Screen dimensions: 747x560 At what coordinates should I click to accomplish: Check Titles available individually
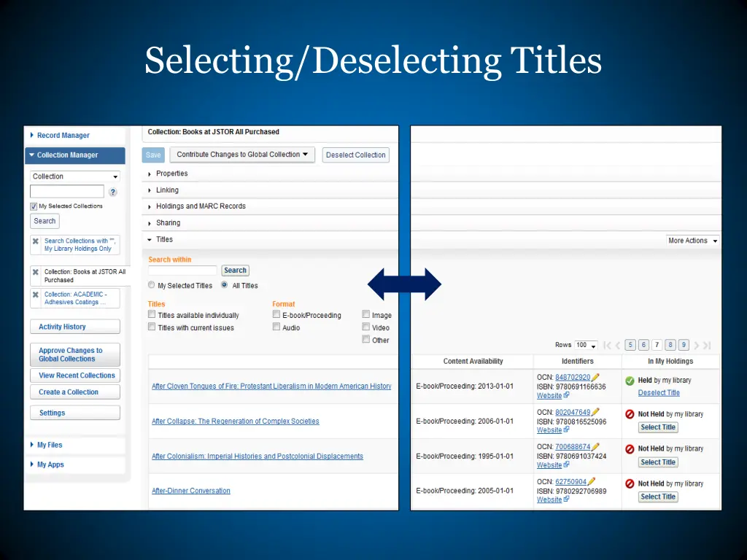[152, 315]
